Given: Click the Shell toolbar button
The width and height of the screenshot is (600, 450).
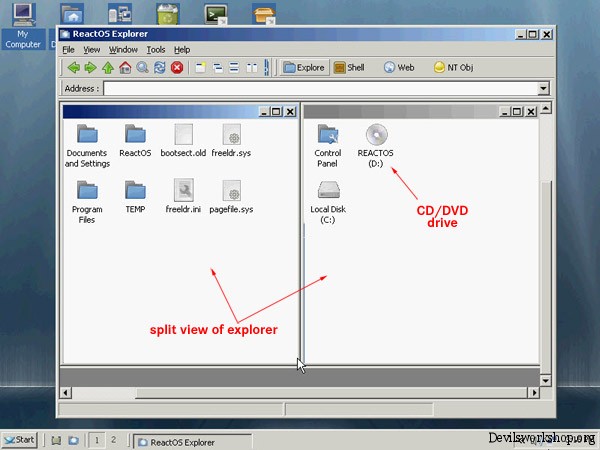Looking at the screenshot, I should (349, 68).
